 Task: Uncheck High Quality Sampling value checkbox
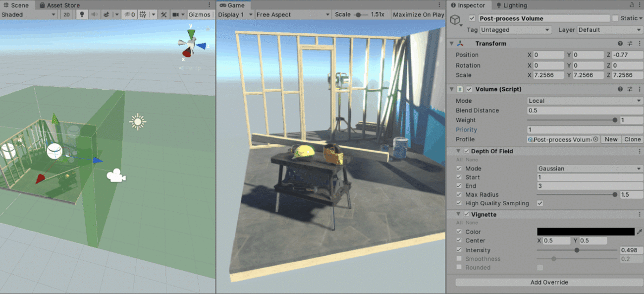540,203
